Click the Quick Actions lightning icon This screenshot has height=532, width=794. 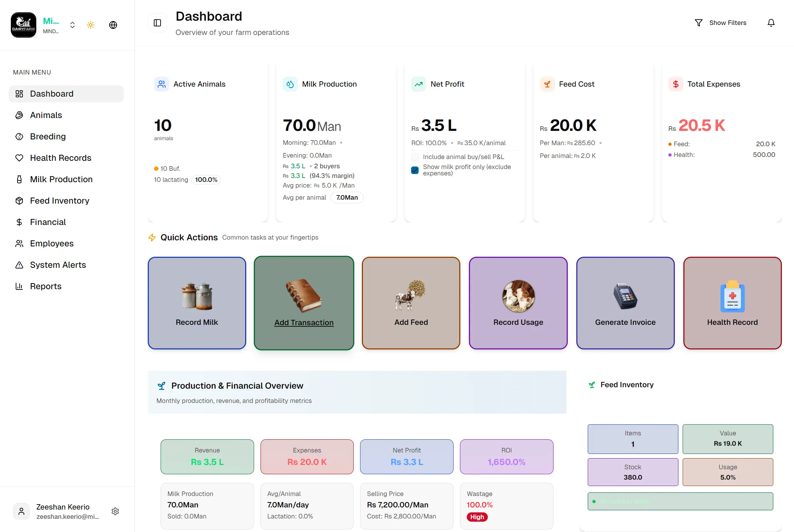point(152,237)
